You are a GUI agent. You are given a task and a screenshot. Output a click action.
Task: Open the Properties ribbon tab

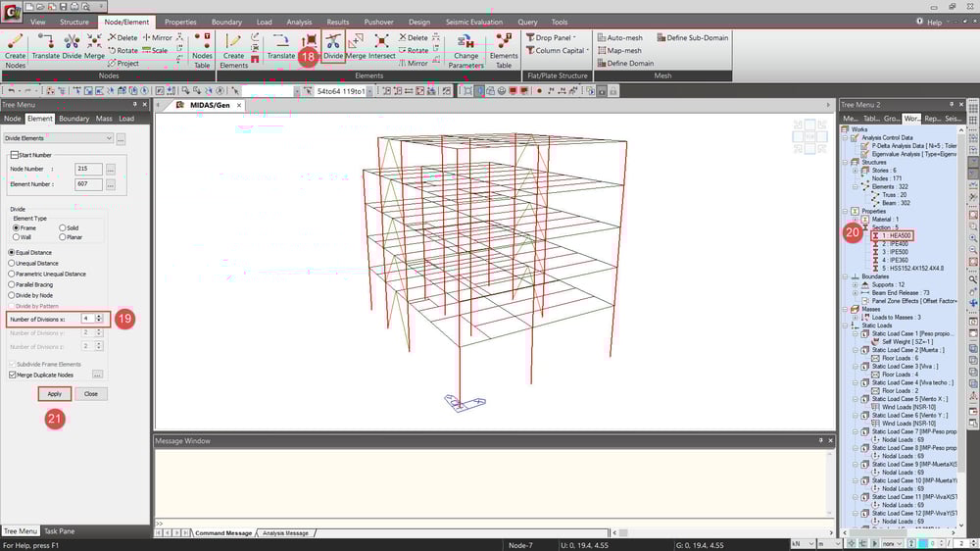180,22
